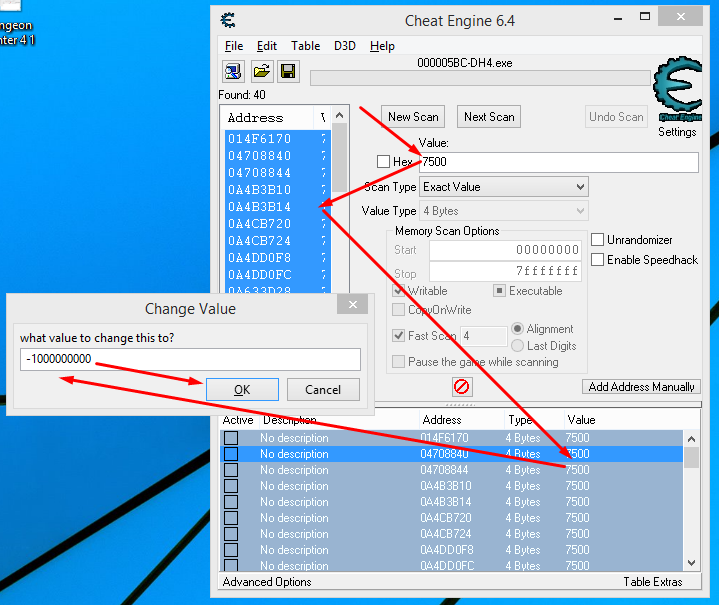Click the Description column header
This screenshot has height=605, width=719.
(x=339, y=420)
